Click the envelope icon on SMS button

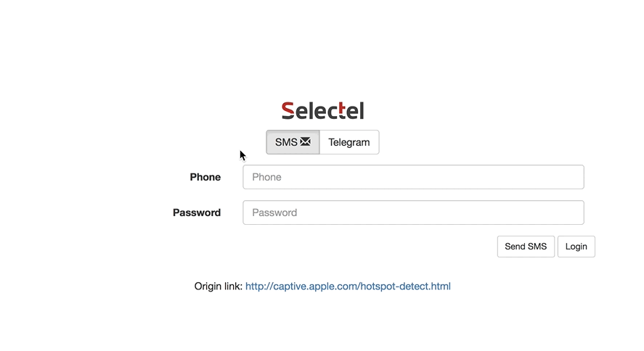[306, 142]
